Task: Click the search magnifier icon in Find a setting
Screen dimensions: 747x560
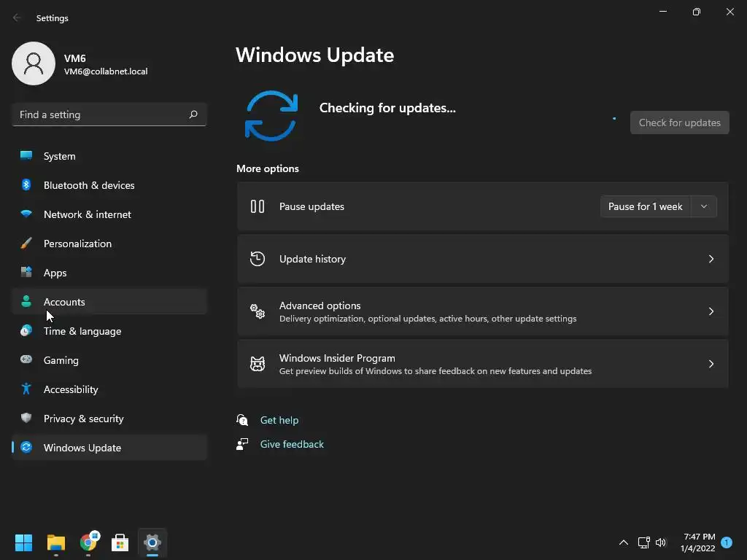Action: [x=193, y=114]
